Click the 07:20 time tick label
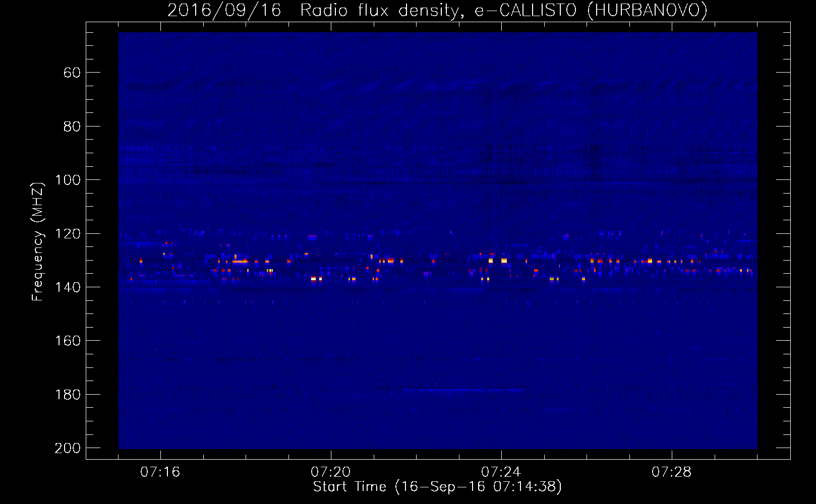This screenshot has width=816, height=504. [x=331, y=472]
